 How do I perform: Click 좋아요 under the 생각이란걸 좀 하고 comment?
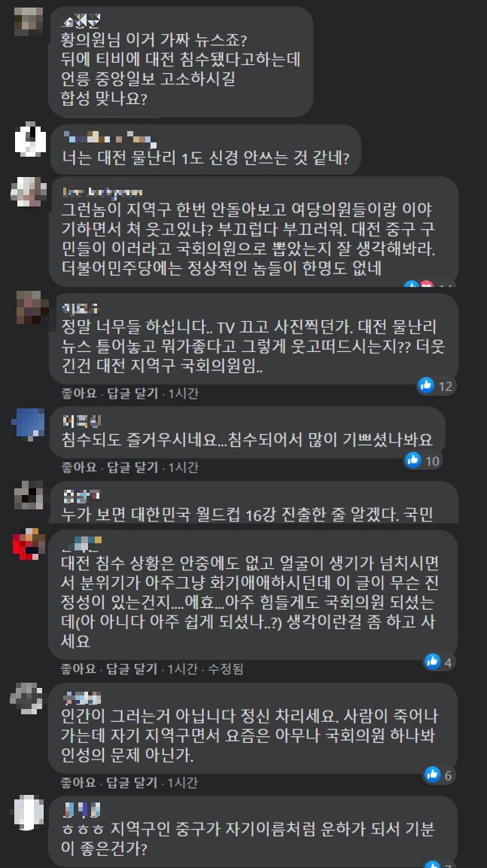79,669
